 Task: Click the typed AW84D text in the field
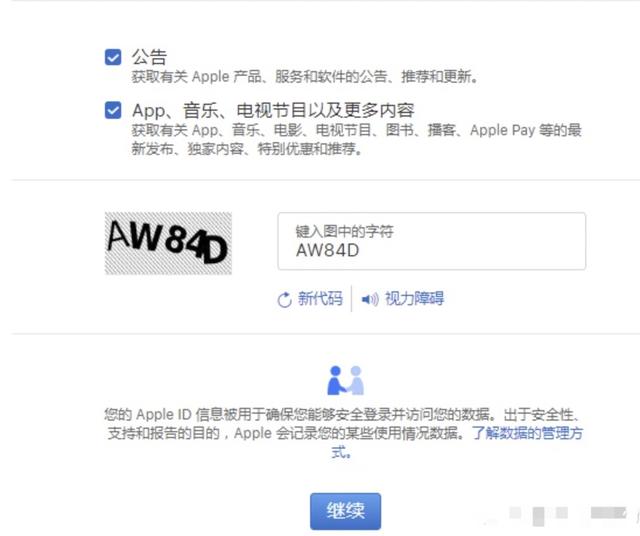(x=327, y=250)
